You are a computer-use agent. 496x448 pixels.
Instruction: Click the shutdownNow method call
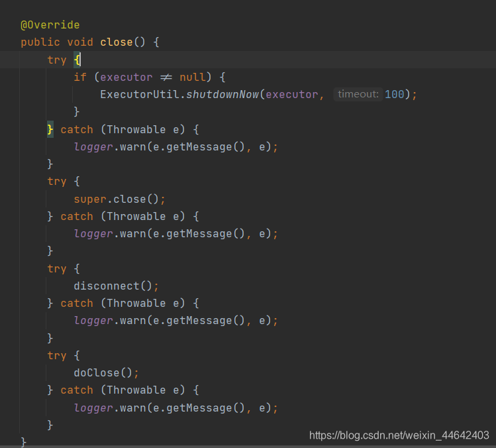click(223, 94)
